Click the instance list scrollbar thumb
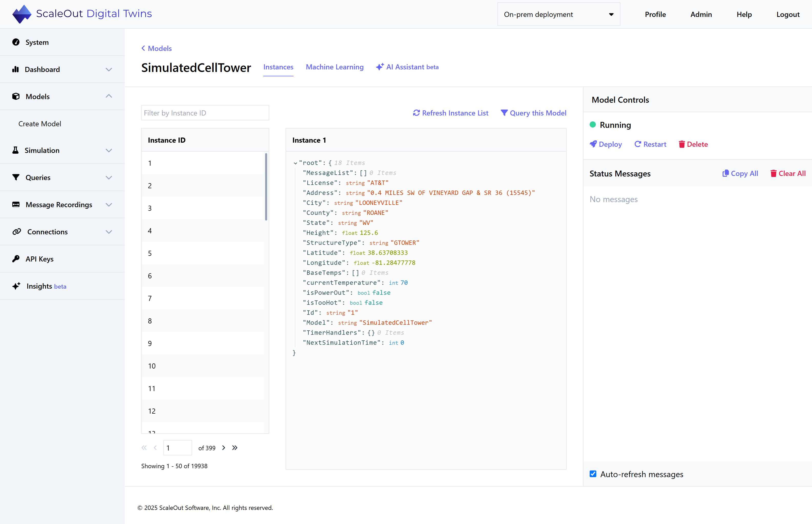This screenshot has width=812, height=524. [x=266, y=186]
